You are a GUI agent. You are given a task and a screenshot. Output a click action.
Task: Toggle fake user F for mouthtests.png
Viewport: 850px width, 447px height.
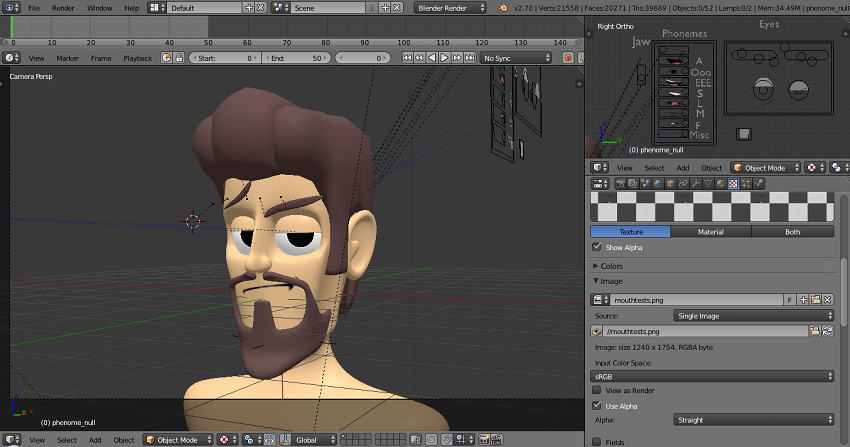pyautogui.click(x=789, y=300)
